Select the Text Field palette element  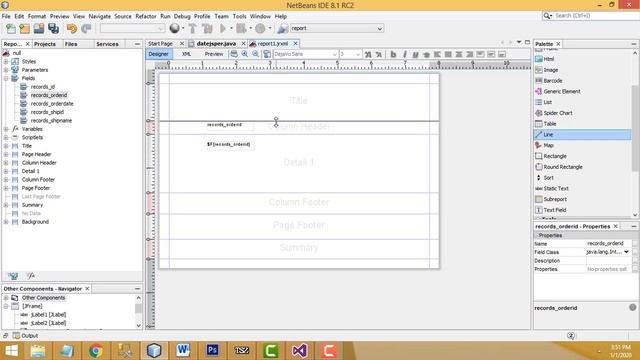coord(554,210)
